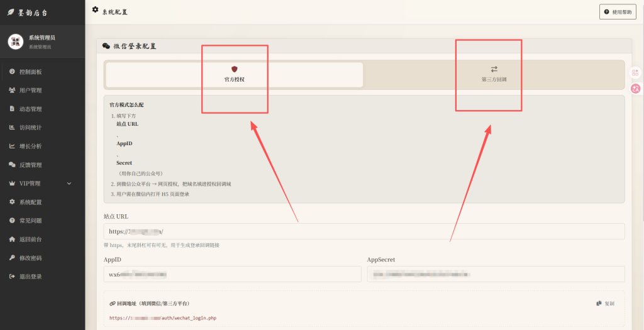Screen dimensions: 644x330
Task: Click the 系统配置 gear icon in sidebar
Action: 12,202
